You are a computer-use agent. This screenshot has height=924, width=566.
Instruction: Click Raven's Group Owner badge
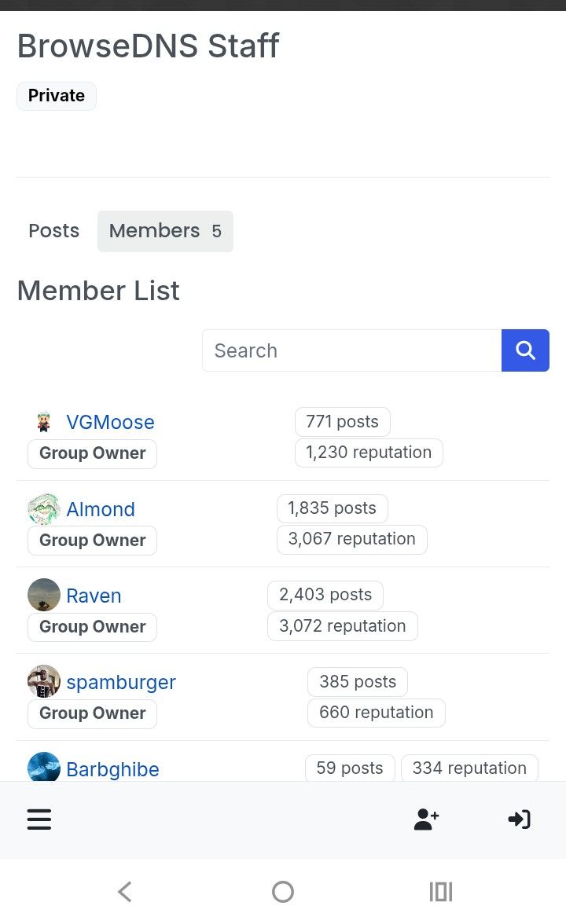pos(93,627)
